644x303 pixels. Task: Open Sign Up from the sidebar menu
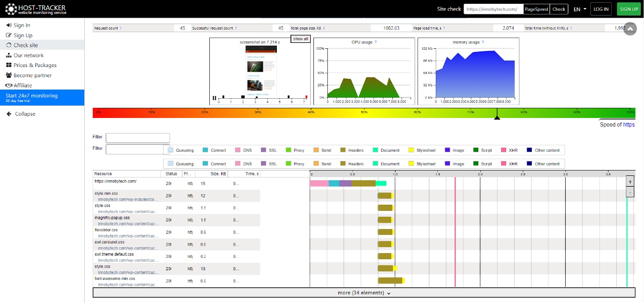pos(23,35)
